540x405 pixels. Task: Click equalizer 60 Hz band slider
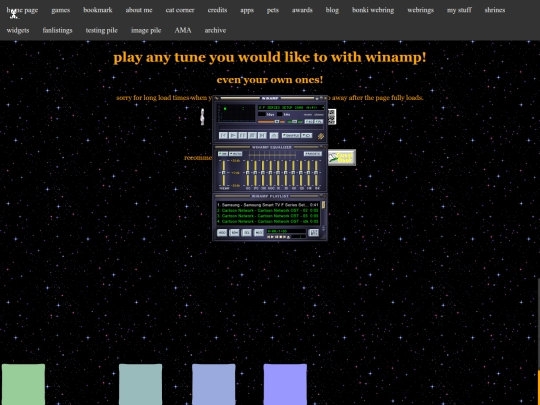(x=248, y=173)
